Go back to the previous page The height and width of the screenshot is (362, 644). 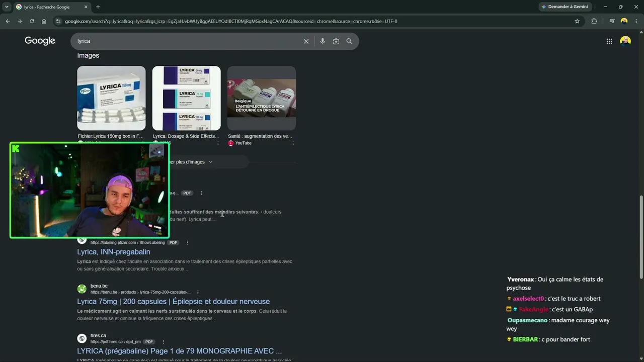click(8, 21)
